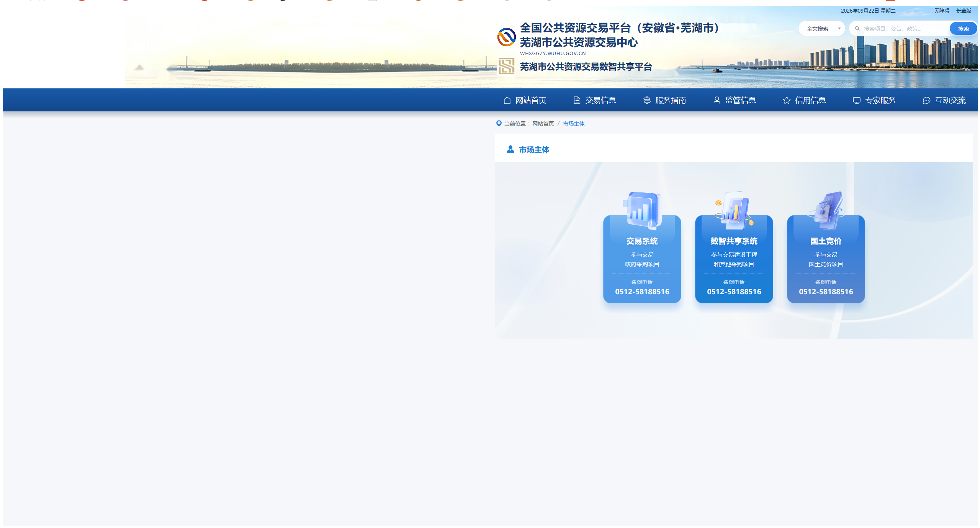Select the chat bubble icon beside 互动交流
This screenshot has width=980, height=528.
click(x=926, y=100)
